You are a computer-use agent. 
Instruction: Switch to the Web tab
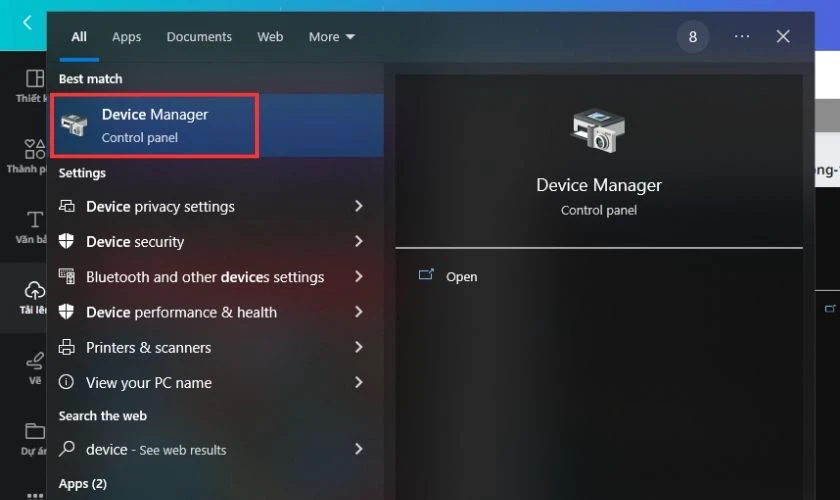(270, 36)
